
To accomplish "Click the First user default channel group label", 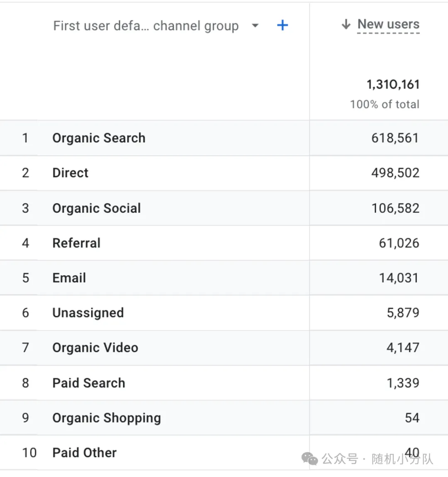I will [146, 26].
